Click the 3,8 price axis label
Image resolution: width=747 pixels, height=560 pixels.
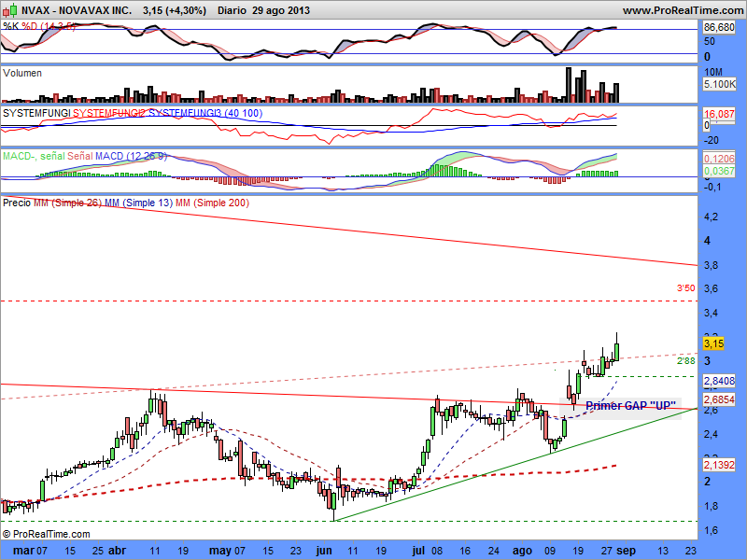(x=711, y=265)
